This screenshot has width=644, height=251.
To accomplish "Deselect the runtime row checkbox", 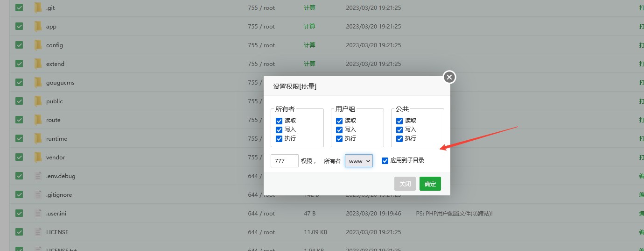I will (19, 138).
